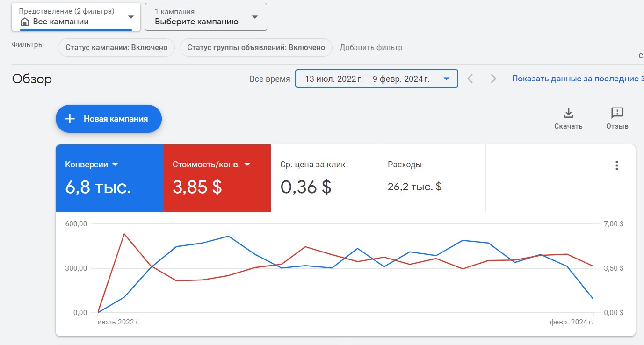Go to the next date period arrow

click(x=493, y=79)
